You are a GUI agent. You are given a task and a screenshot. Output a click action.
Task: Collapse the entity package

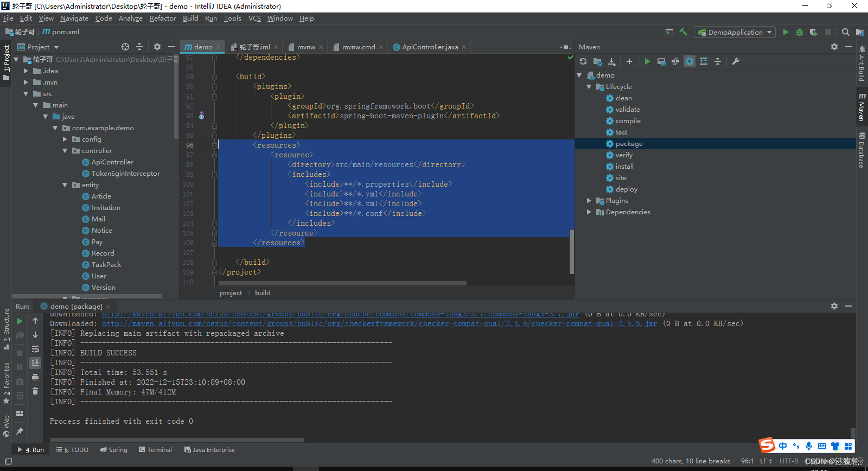point(65,184)
